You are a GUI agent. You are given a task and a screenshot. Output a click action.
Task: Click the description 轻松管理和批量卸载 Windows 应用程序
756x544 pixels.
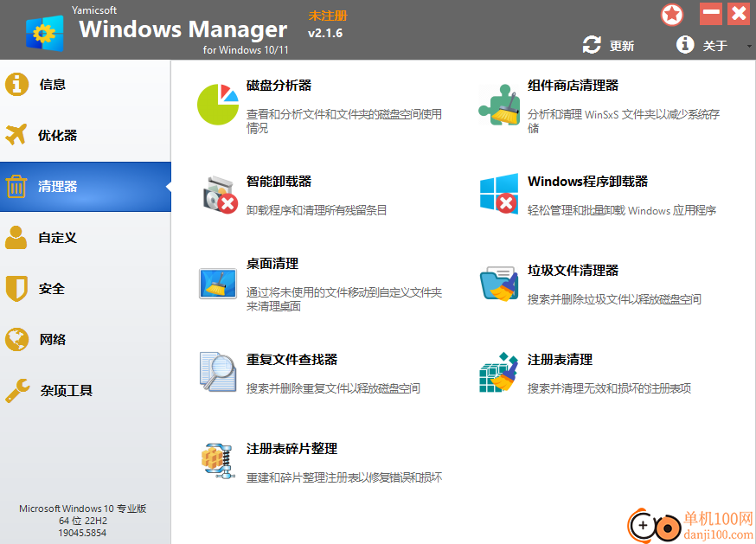pyautogui.click(x=621, y=210)
